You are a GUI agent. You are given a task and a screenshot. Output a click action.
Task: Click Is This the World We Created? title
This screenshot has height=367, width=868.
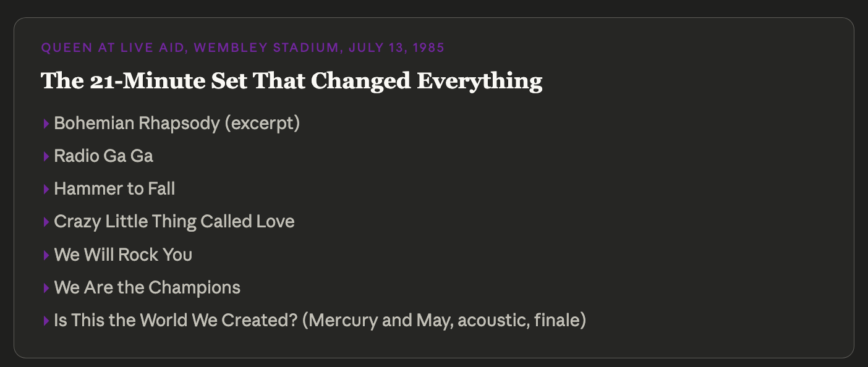(x=176, y=320)
